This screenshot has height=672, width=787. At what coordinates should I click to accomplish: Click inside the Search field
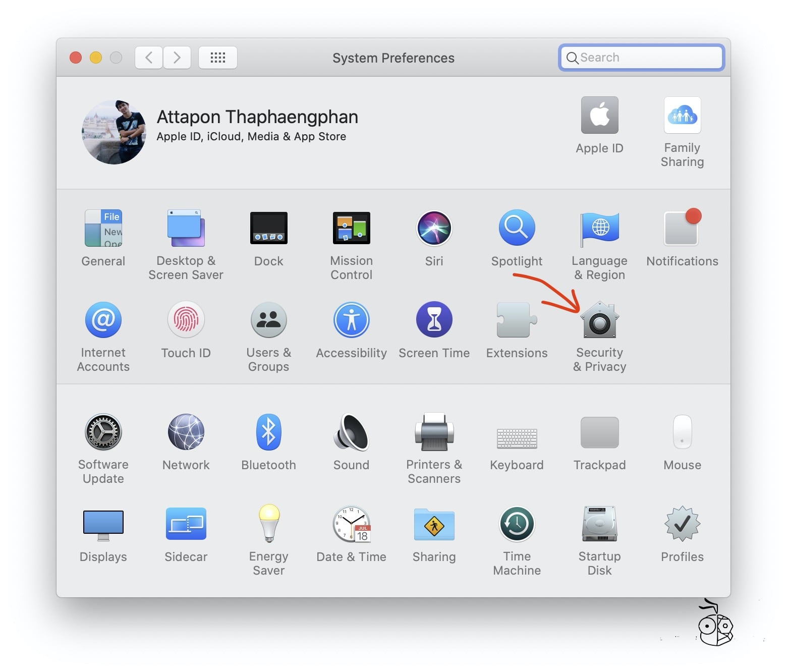coord(641,57)
